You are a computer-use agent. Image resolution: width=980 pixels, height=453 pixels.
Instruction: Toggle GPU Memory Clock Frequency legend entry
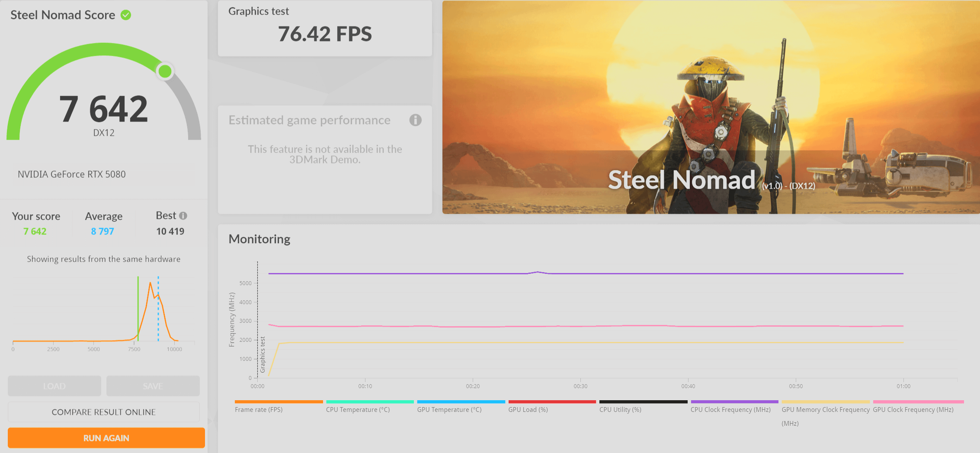[x=825, y=409]
